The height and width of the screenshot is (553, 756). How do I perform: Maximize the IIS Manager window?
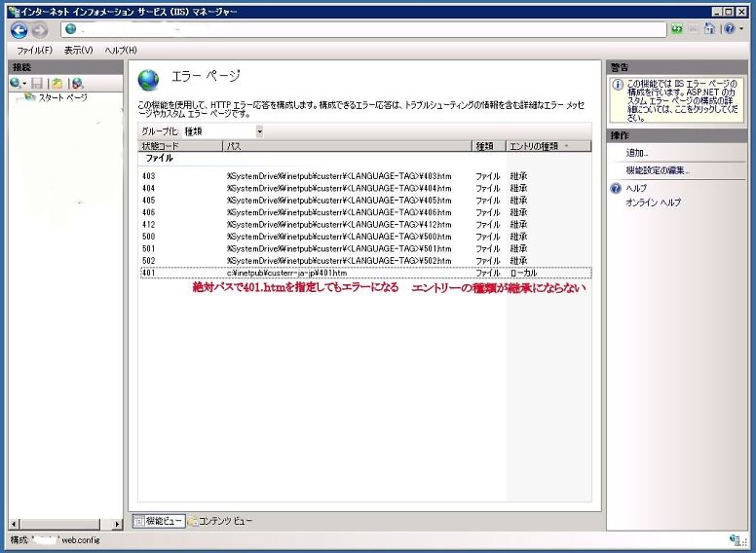[730, 12]
